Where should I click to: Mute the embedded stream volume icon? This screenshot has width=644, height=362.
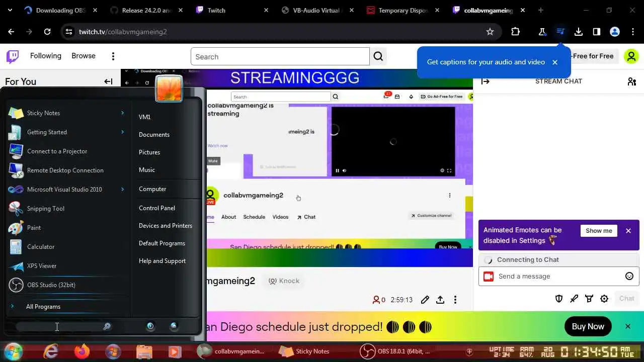click(x=344, y=170)
